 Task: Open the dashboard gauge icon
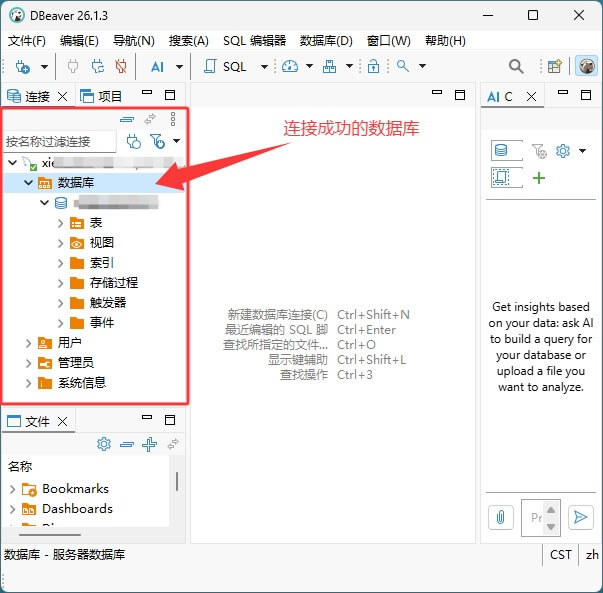point(290,66)
